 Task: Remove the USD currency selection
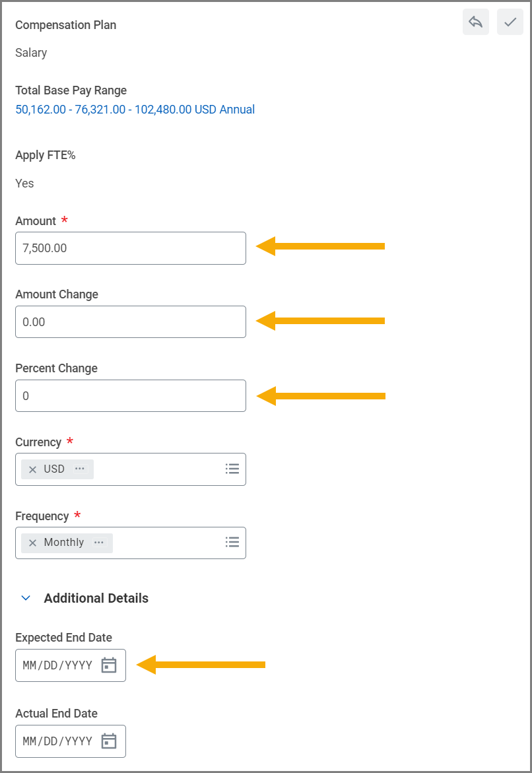tap(32, 469)
